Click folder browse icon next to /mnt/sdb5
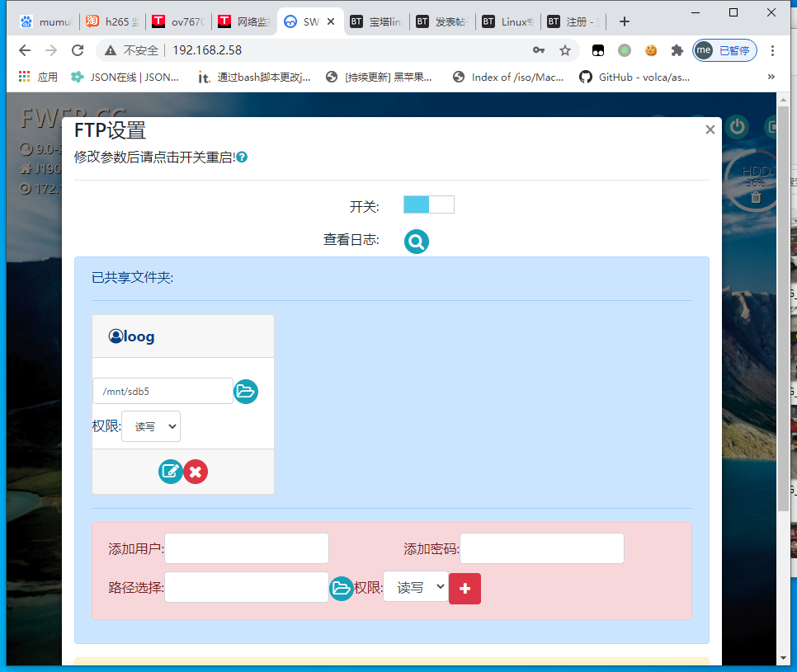The height and width of the screenshot is (672, 797). point(246,391)
